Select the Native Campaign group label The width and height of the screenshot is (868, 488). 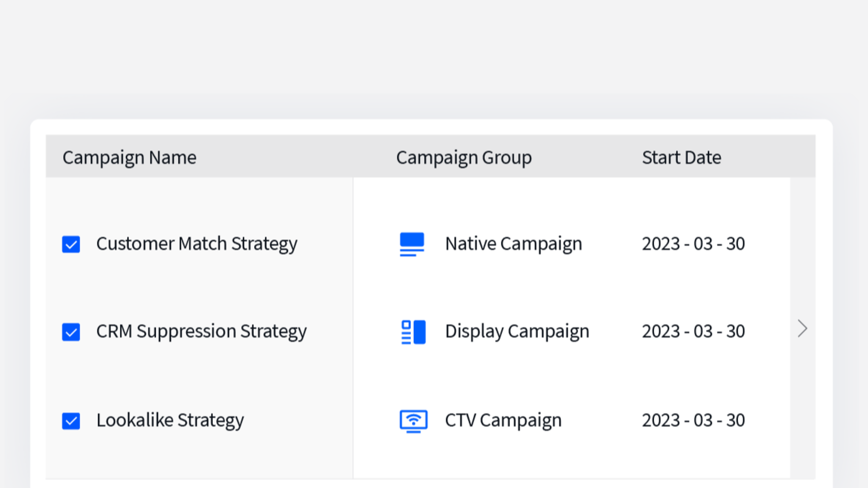tap(513, 244)
